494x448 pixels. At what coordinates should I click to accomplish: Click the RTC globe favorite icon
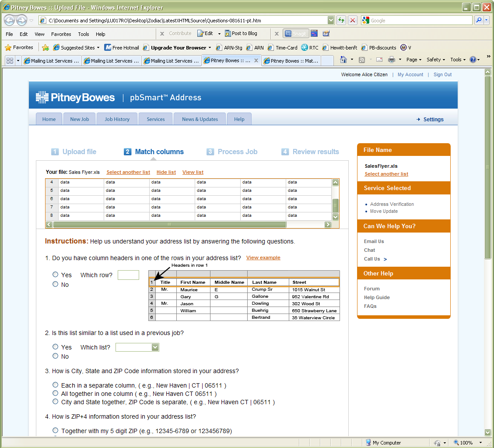[305, 48]
